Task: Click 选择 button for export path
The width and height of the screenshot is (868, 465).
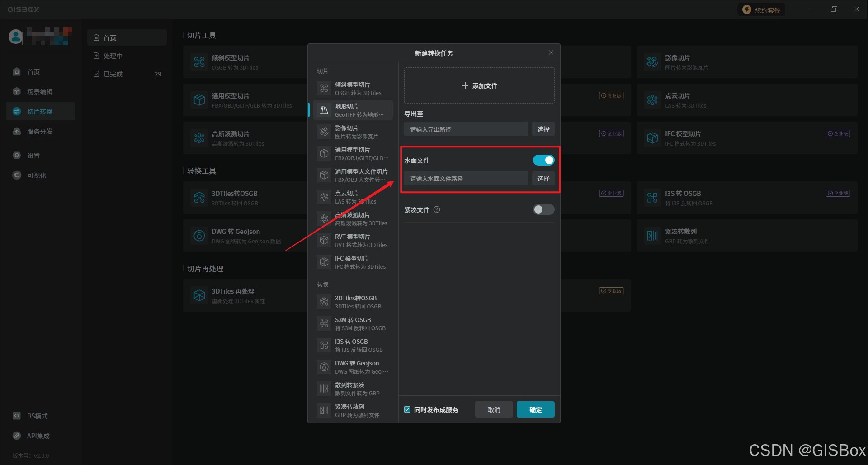Action: 543,129
